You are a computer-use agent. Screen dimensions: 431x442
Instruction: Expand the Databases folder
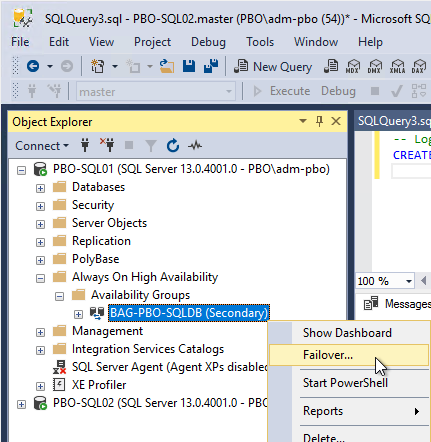40,188
